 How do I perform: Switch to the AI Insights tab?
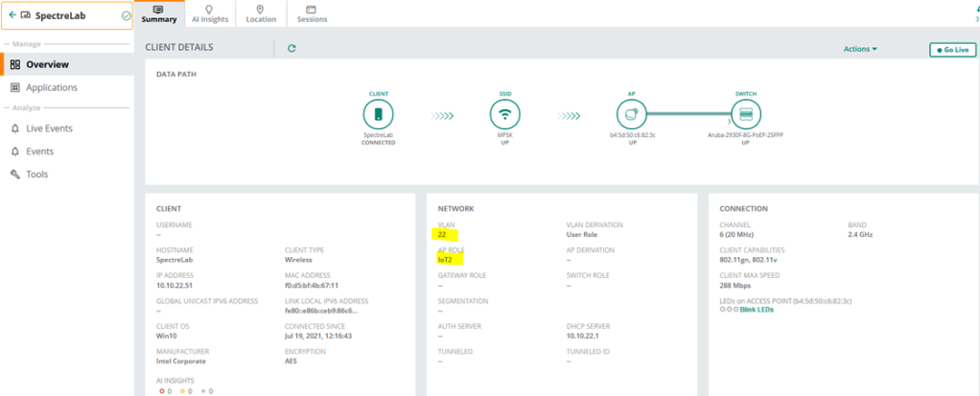coord(209,13)
